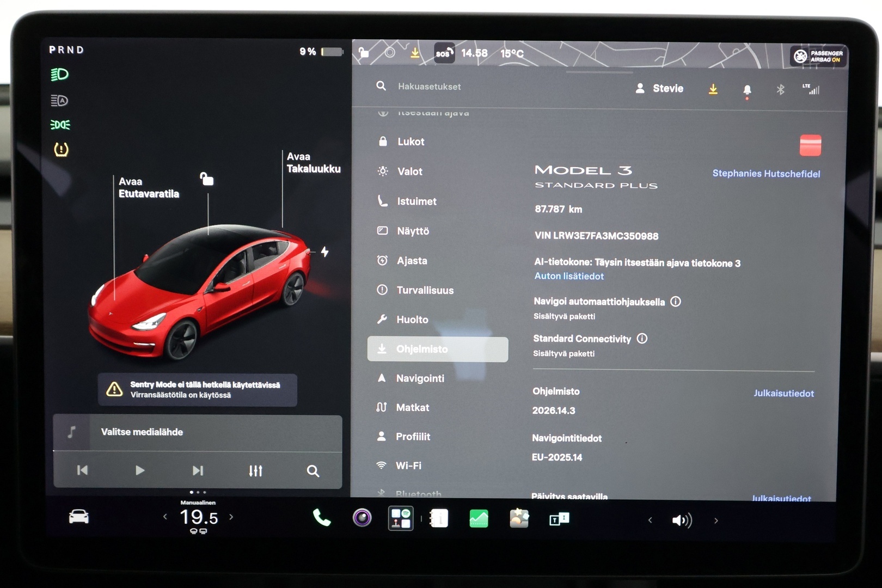The image size is (882, 588).
Task: Tap the tire pressure warning icon
Action: point(61,149)
